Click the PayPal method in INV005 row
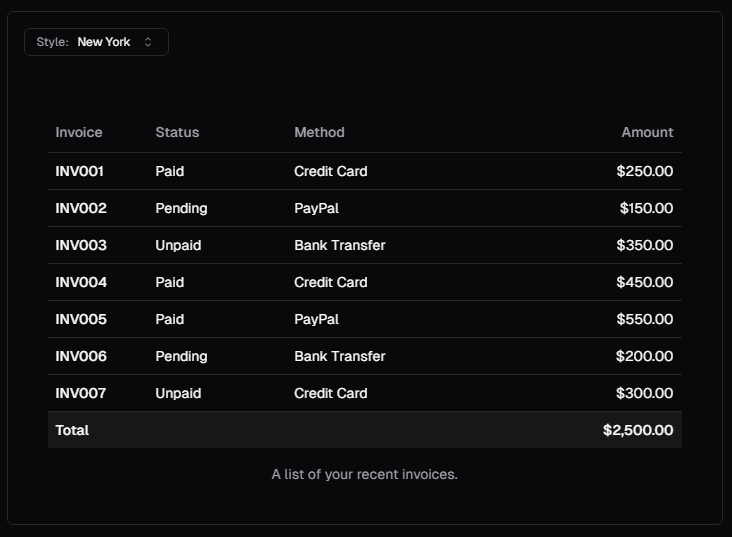Screen dimensions: 732x537 (x=317, y=319)
